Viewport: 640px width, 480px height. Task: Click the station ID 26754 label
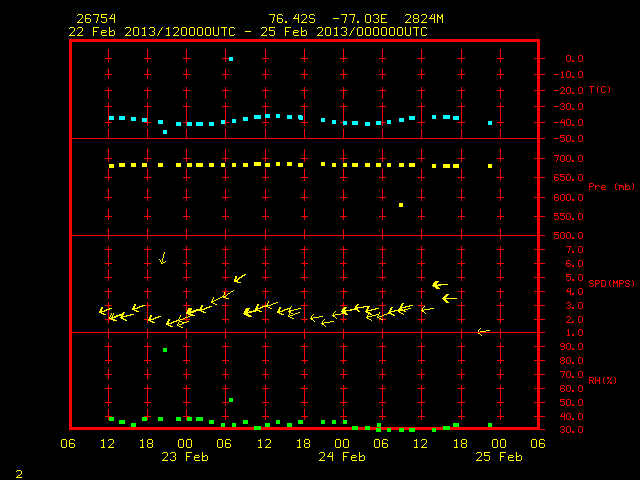[96, 19]
